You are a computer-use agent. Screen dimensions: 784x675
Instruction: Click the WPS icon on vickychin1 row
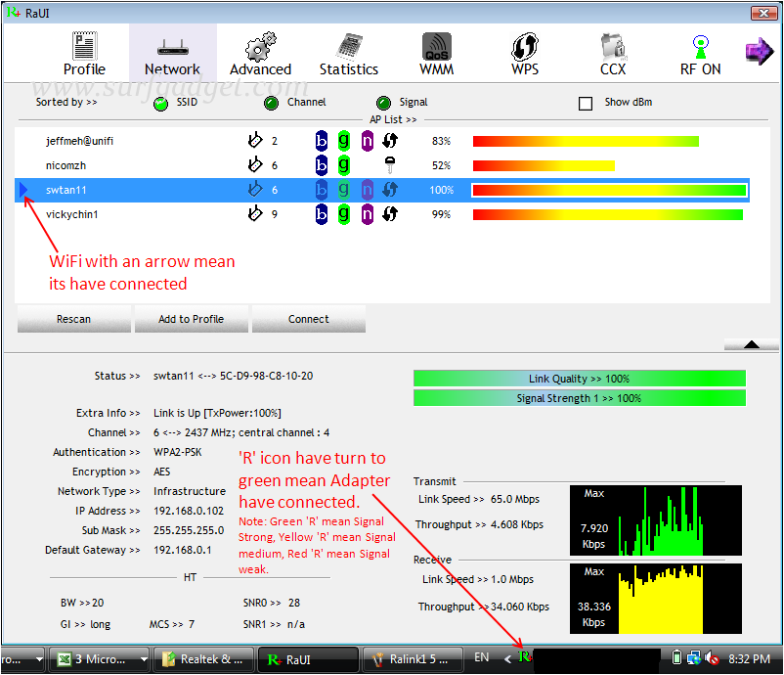pyautogui.click(x=390, y=214)
